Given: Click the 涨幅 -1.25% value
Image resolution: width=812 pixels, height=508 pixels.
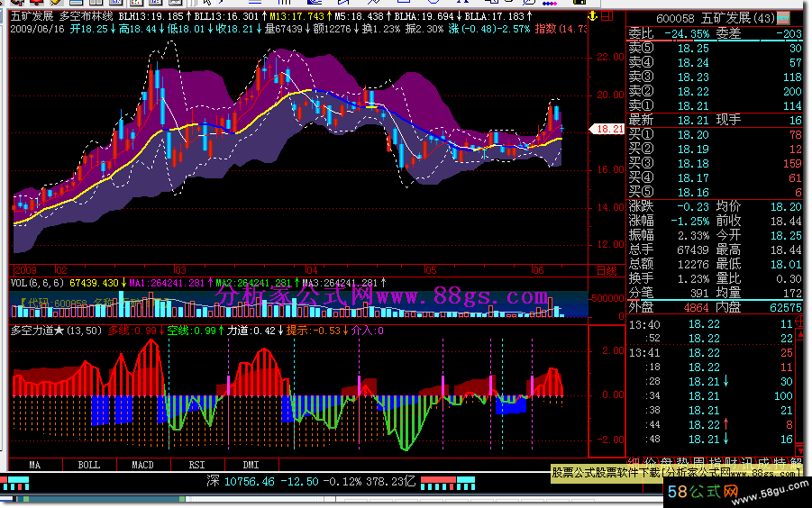Looking at the screenshot, I should tap(689, 221).
